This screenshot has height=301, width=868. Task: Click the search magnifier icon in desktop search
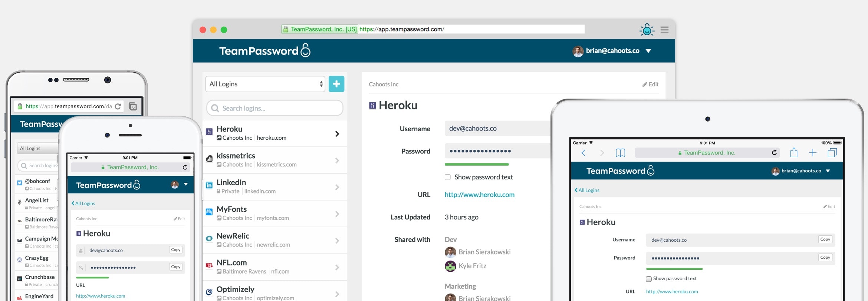coord(215,108)
